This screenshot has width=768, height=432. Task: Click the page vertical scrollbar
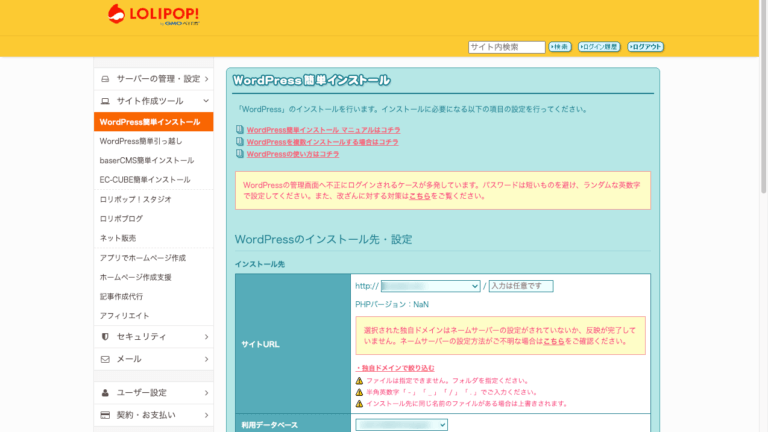[x=763, y=98]
